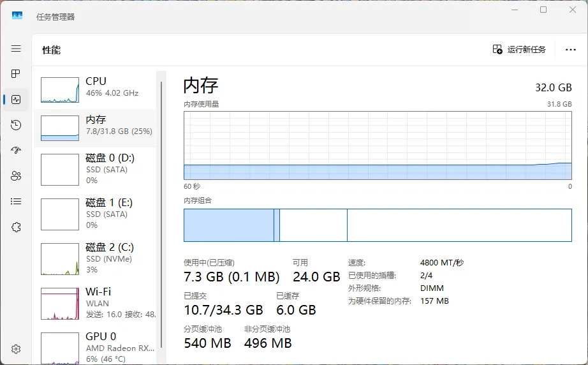The image size is (588, 365).
Task: Select the Performance page icon
Action: click(16, 100)
